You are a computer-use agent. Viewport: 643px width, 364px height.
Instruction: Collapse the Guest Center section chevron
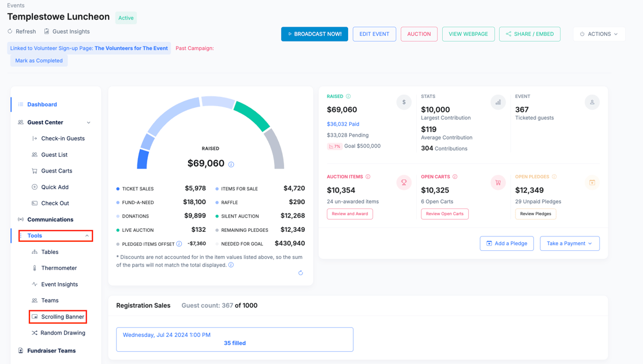(x=88, y=123)
